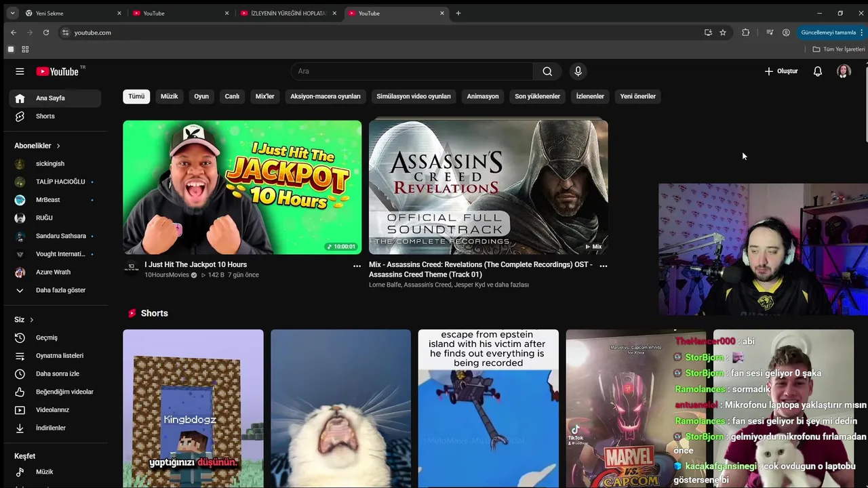This screenshot has height=488, width=868.
Task: Open escape from epstein island short
Action: pos(488,409)
